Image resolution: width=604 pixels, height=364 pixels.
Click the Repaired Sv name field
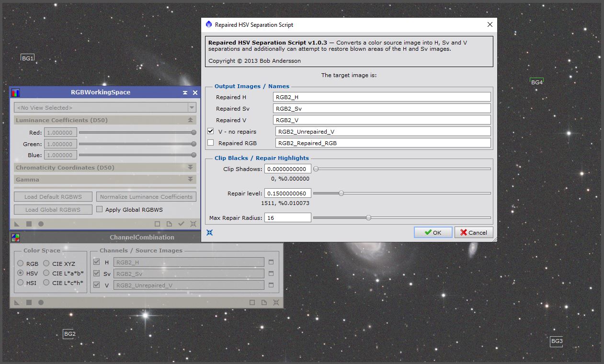tap(381, 109)
